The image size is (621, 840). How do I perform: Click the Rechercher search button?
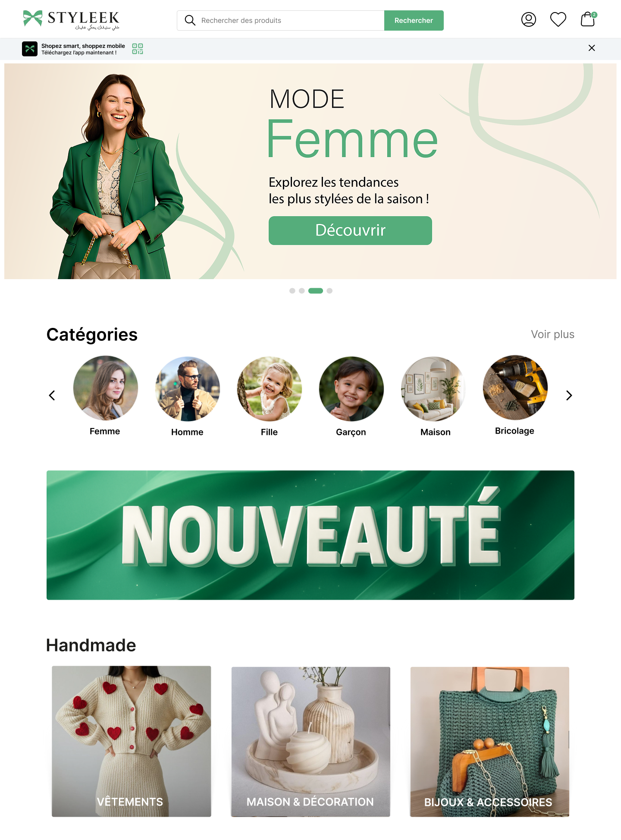pyautogui.click(x=414, y=20)
